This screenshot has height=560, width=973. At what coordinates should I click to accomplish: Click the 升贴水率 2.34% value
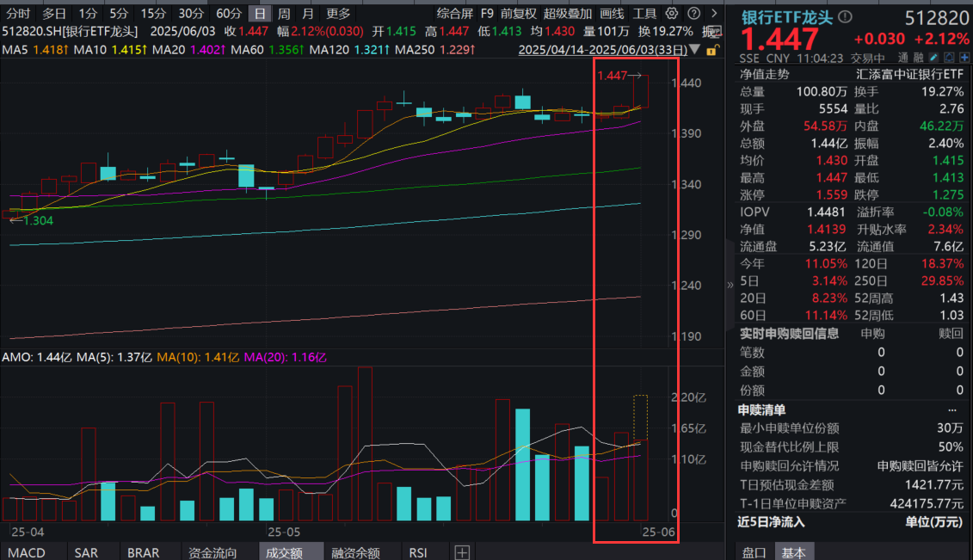coord(945,230)
